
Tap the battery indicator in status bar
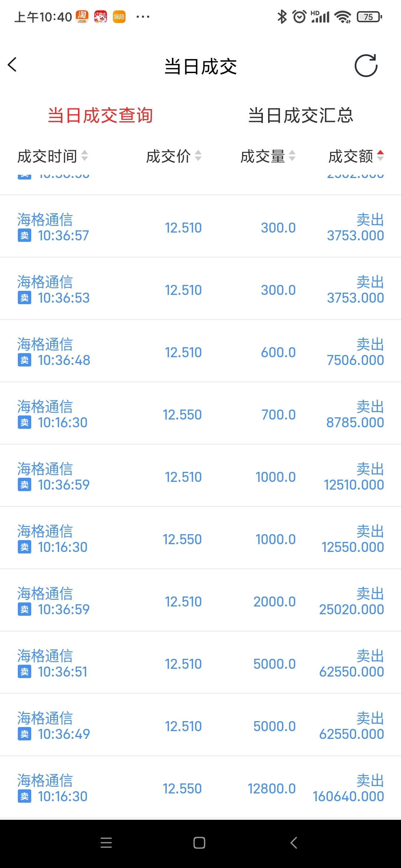click(x=369, y=17)
